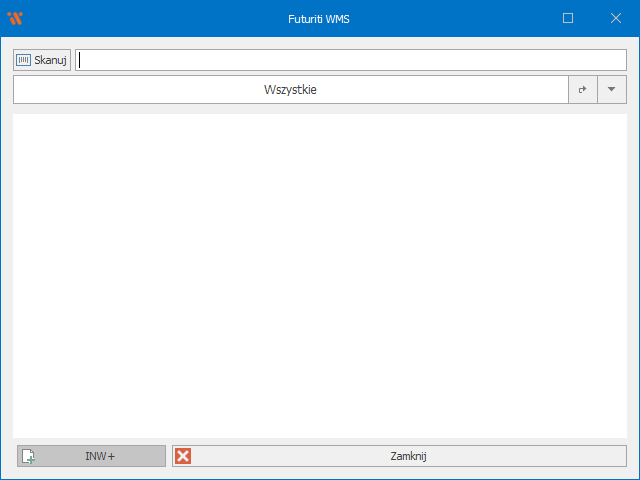Click the INW+ text label
The width and height of the screenshot is (640, 480).
point(100,456)
